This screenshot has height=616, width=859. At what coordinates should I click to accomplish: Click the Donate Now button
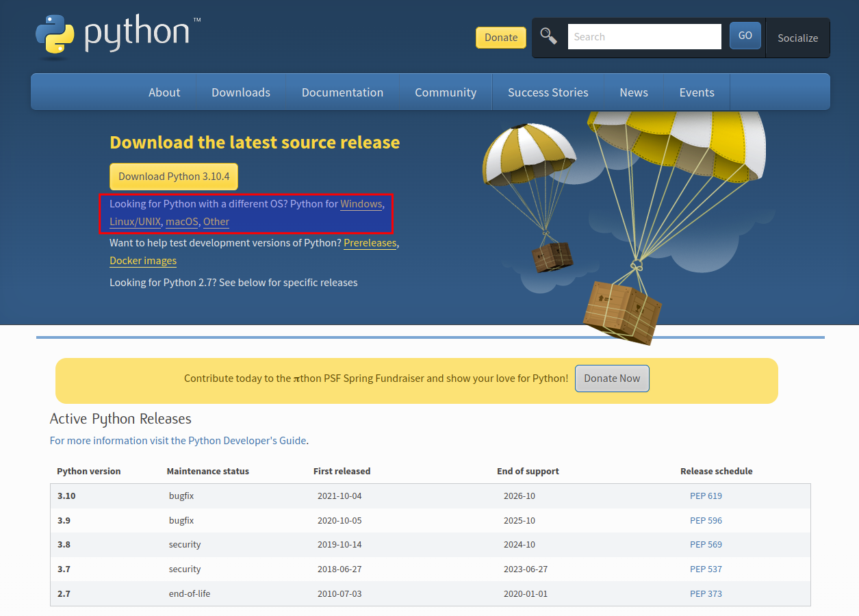(612, 378)
